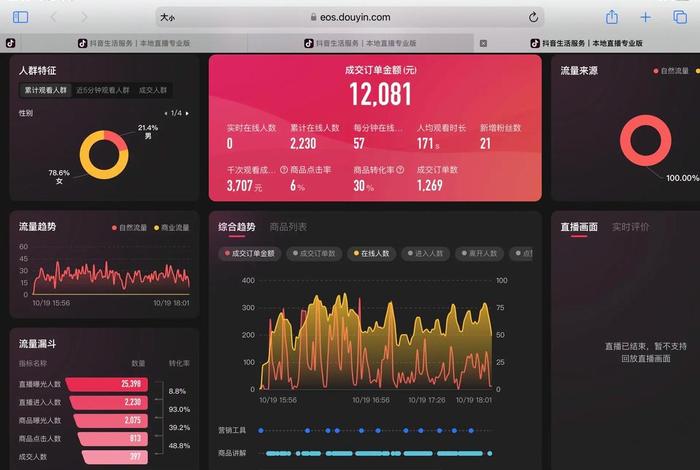Click the 直播进入人数 funnel bar 2,230
The image size is (700, 470).
(109, 402)
